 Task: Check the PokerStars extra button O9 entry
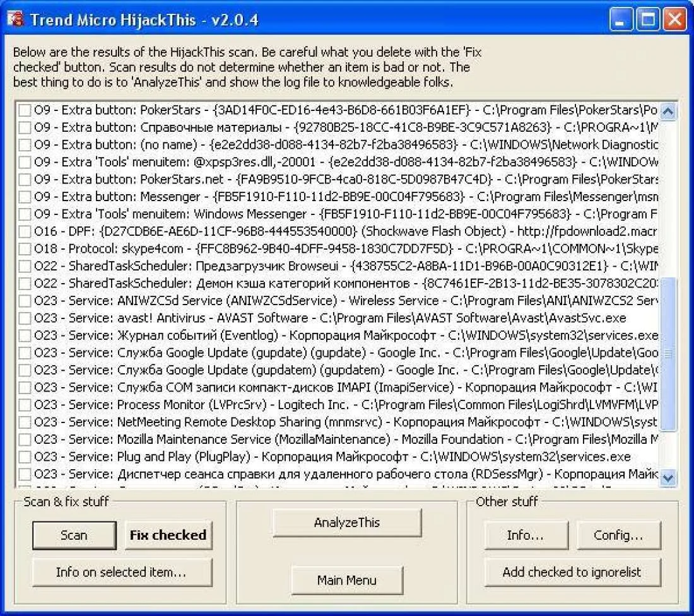click(25, 110)
